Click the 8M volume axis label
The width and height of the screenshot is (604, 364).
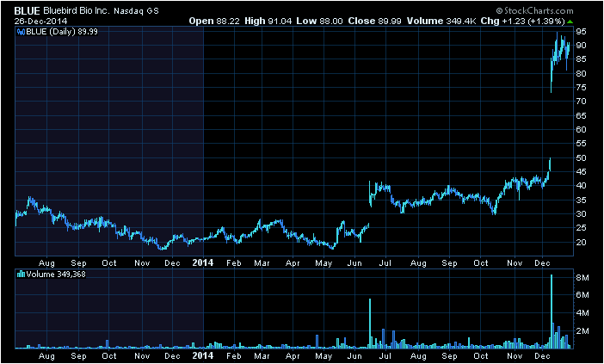point(582,278)
